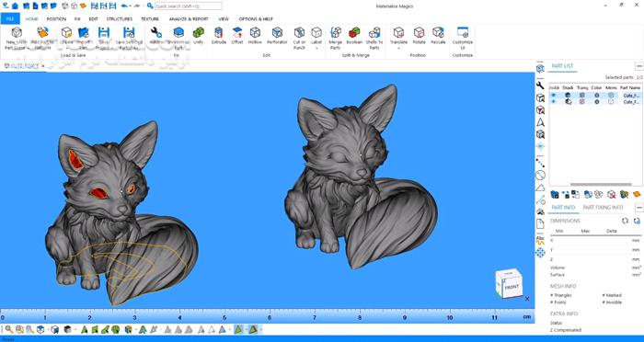
Task: Click the Save Selected Parts As icon
Action: tap(129, 32)
